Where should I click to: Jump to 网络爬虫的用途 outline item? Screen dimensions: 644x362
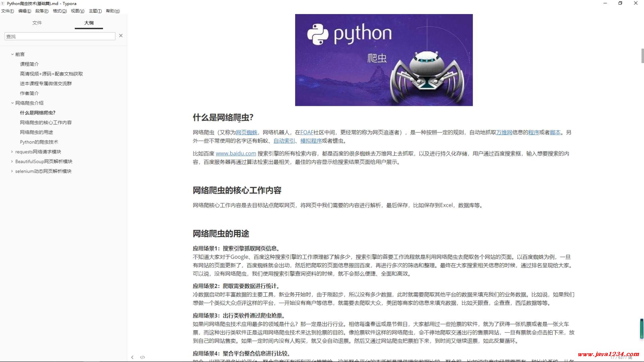pyautogui.click(x=36, y=132)
